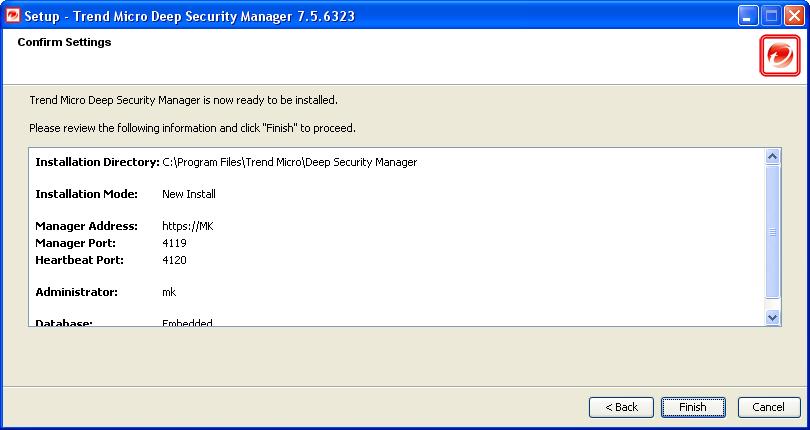This screenshot has width=810, height=430.
Task: Click the Manager Port value 4119
Action: pos(174,243)
